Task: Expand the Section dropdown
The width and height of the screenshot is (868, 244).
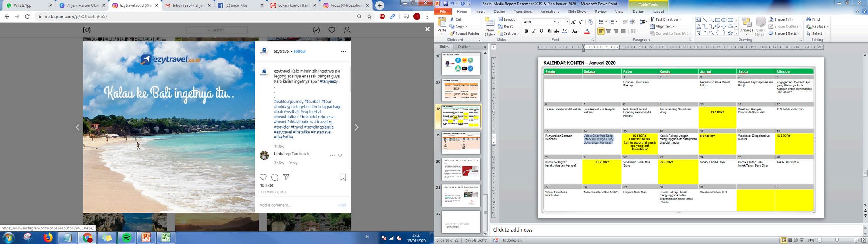Action: [x=508, y=33]
